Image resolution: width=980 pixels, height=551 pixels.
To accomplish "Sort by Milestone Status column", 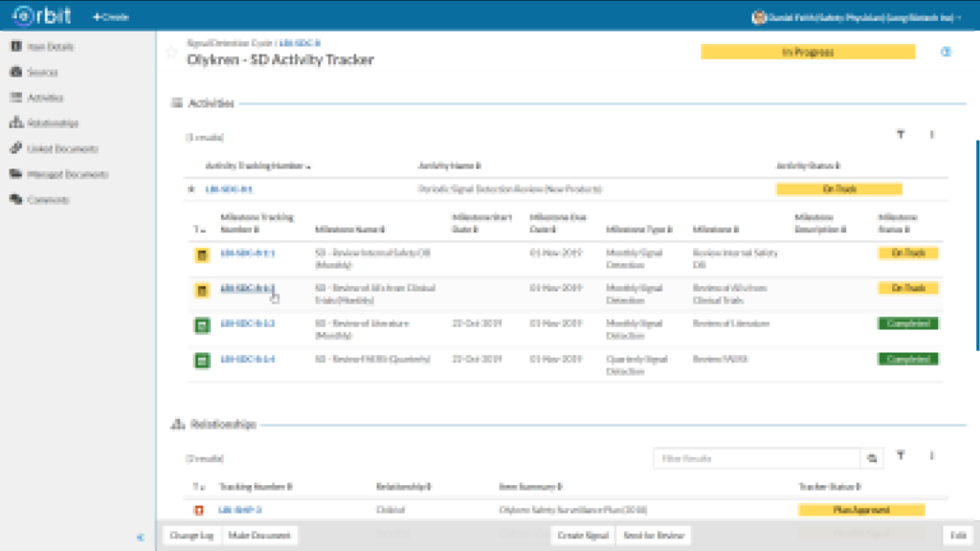I will 898,223.
